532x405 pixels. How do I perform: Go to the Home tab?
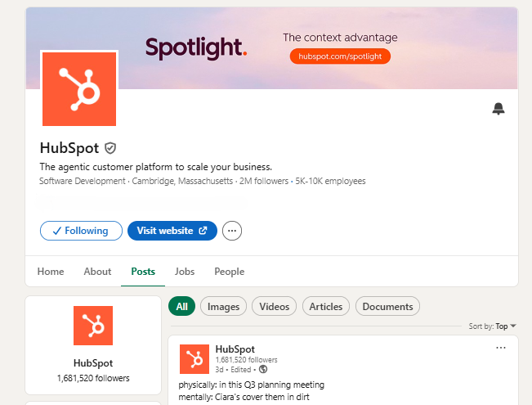51,272
